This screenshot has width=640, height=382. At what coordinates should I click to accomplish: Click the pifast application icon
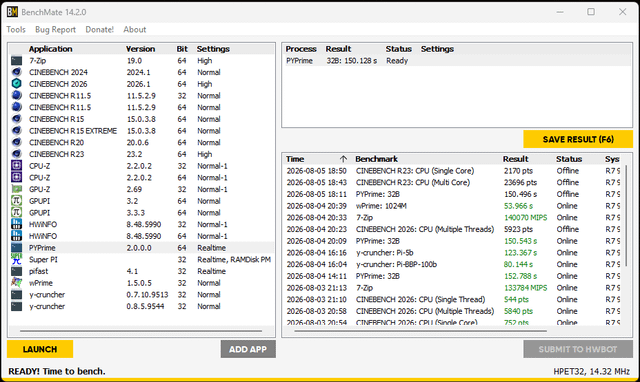tap(16, 271)
